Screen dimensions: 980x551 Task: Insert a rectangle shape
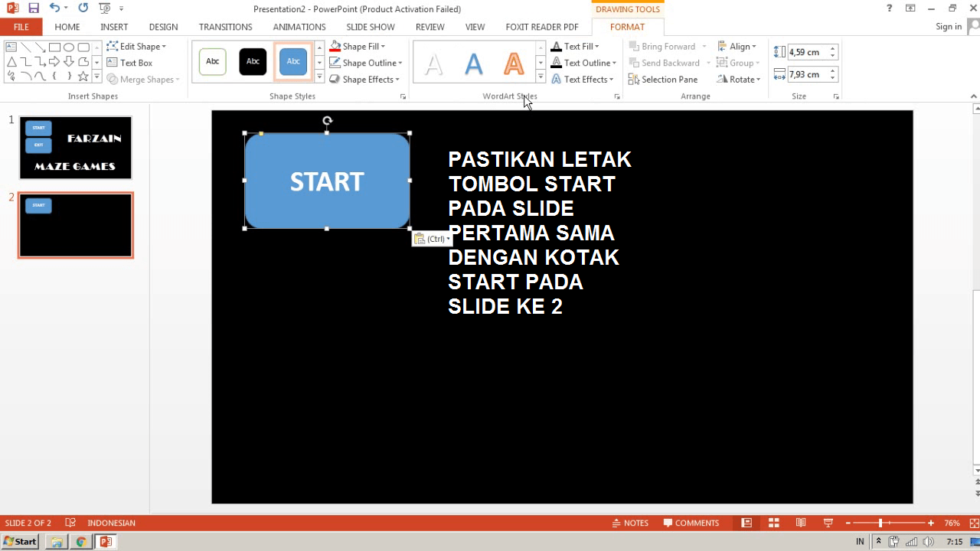click(54, 47)
